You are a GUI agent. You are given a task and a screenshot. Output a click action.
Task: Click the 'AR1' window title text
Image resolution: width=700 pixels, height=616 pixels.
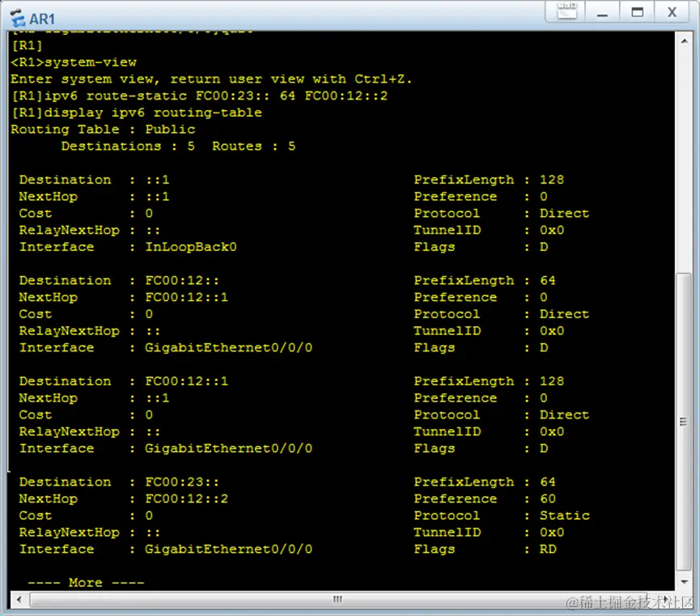pyautogui.click(x=42, y=19)
